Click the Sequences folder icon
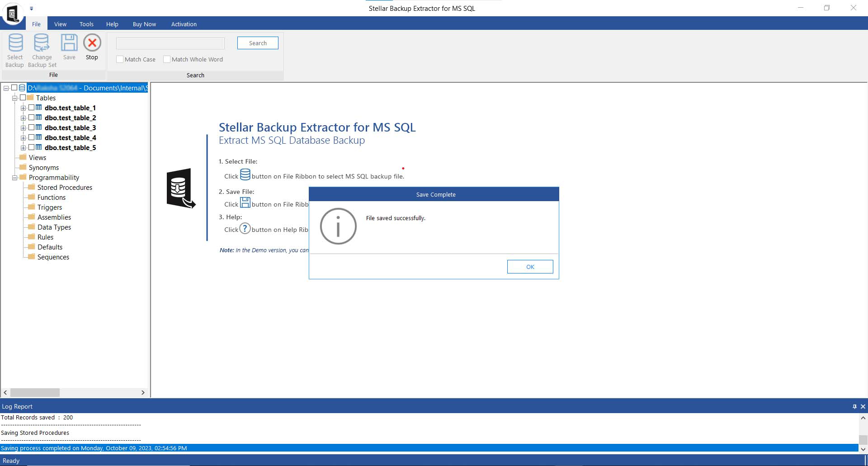This screenshot has height=466, width=868. [x=32, y=256]
